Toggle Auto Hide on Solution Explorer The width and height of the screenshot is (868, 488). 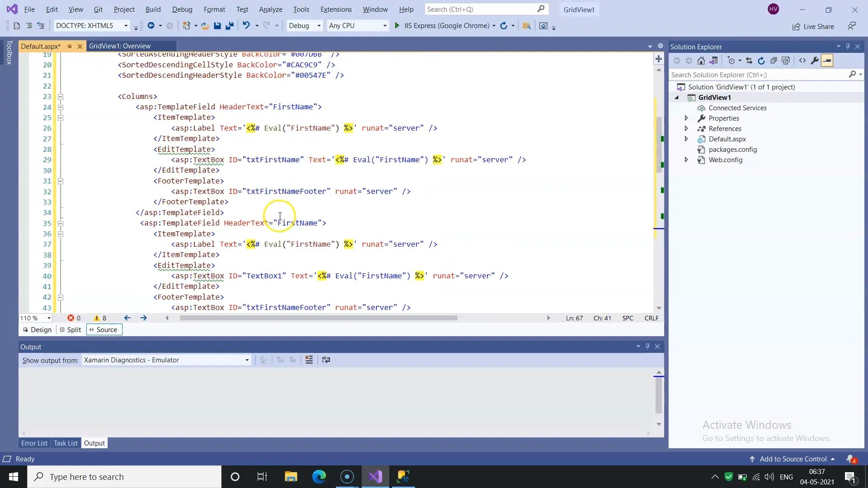[848, 47]
